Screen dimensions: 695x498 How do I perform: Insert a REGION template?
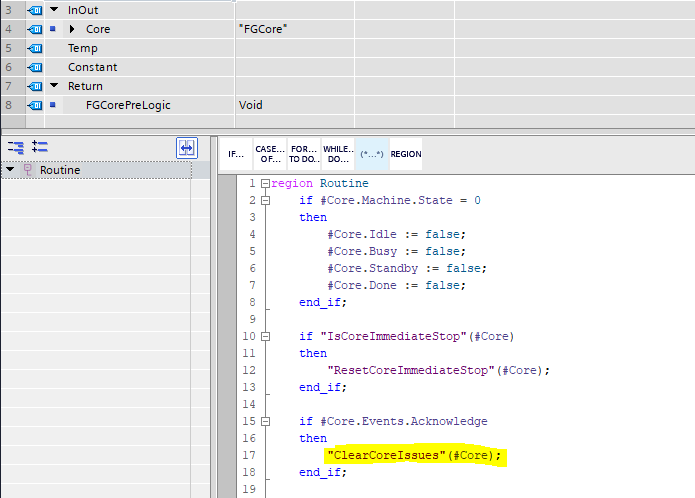pyautogui.click(x=405, y=154)
